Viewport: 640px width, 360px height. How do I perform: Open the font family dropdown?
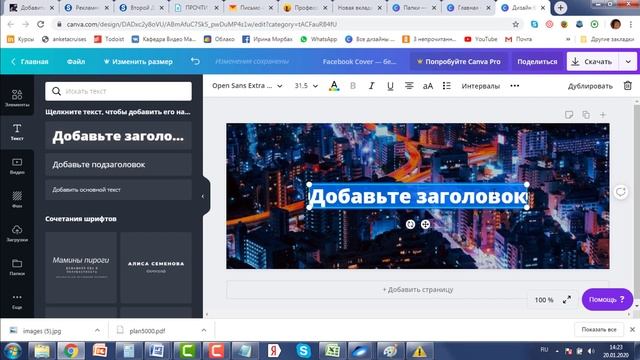247,86
